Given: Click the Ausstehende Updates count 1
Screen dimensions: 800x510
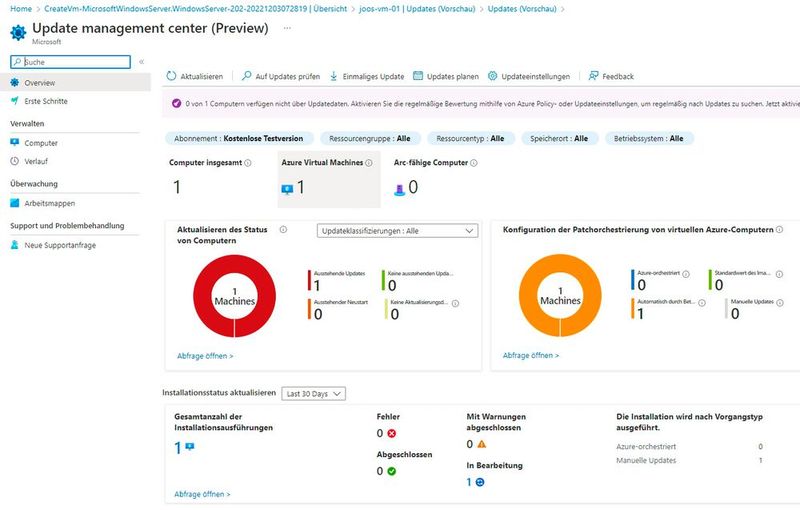Looking at the screenshot, I should [x=317, y=285].
